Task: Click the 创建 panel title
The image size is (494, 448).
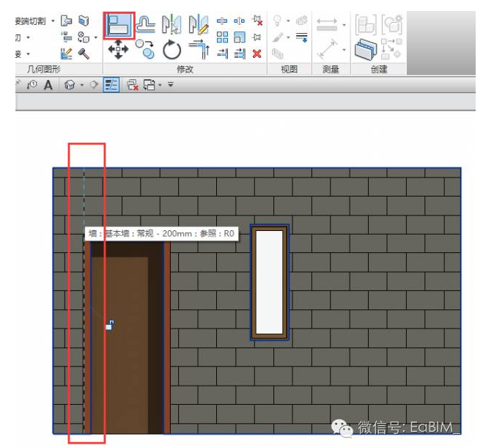Action: pyautogui.click(x=379, y=69)
